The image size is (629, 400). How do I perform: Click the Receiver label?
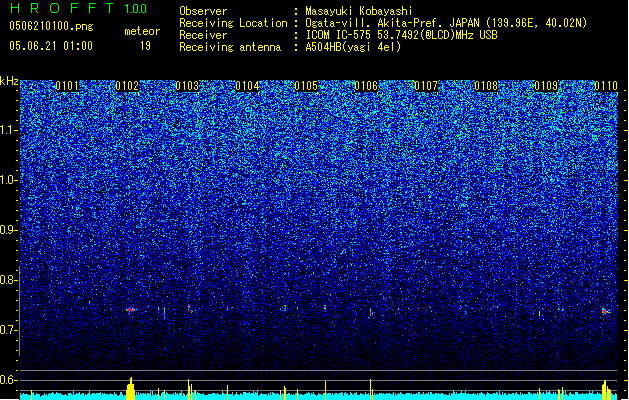coord(203,35)
